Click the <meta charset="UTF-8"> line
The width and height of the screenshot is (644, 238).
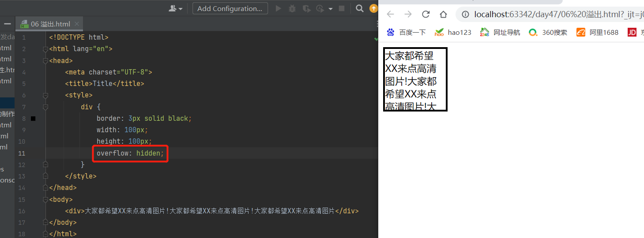[109, 72]
